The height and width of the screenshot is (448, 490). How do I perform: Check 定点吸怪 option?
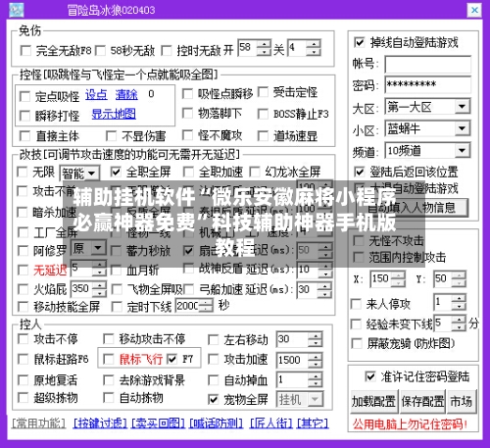pos(24,96)
